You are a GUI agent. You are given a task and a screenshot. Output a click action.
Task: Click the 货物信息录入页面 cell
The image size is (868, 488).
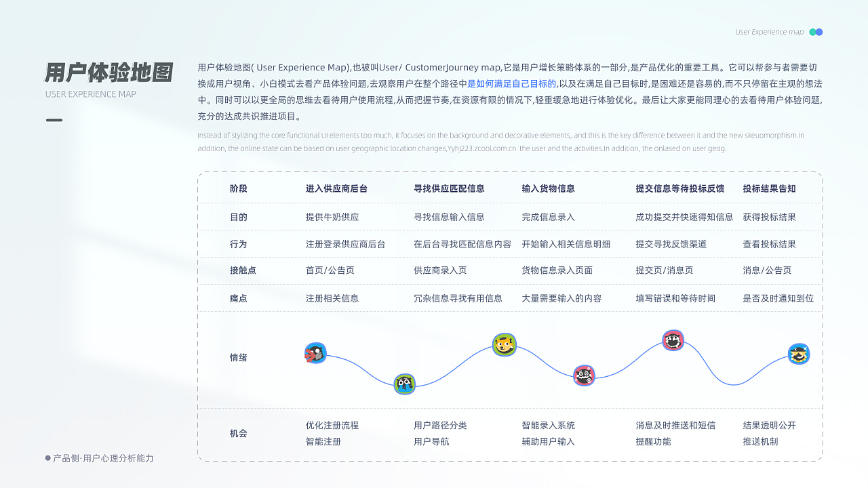pyautogui.click(x=557, y=270)
